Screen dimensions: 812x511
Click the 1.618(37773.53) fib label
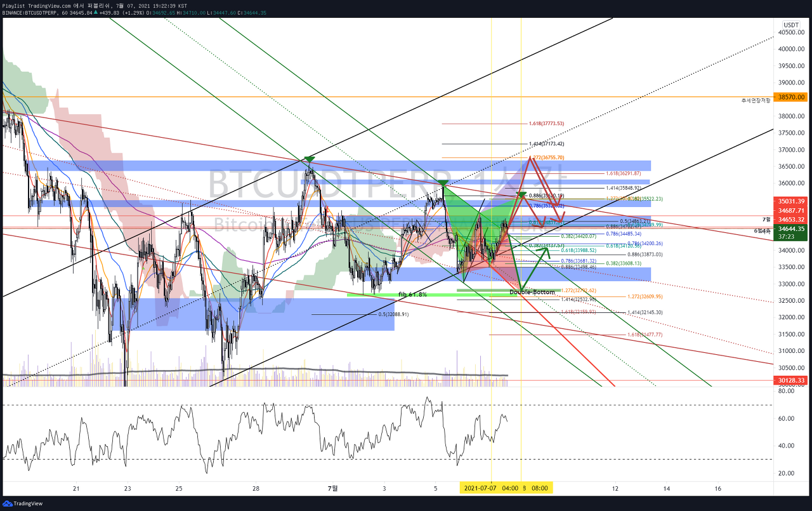pyautogui.click(x=546, y=124)
